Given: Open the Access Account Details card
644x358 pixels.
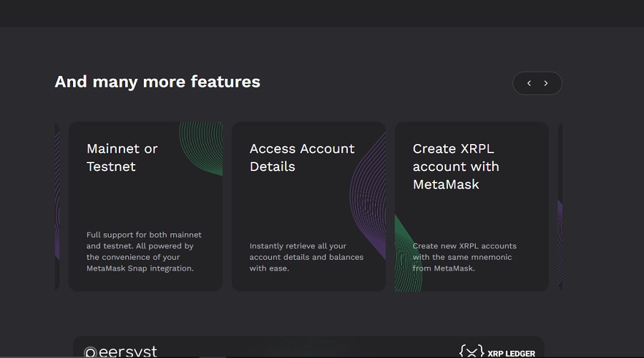Looking at the screenshot, I should [308, 206].
